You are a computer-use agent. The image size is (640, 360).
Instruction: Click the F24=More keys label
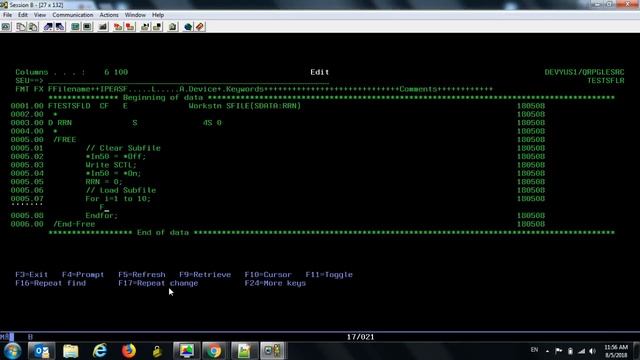point(275,283)
